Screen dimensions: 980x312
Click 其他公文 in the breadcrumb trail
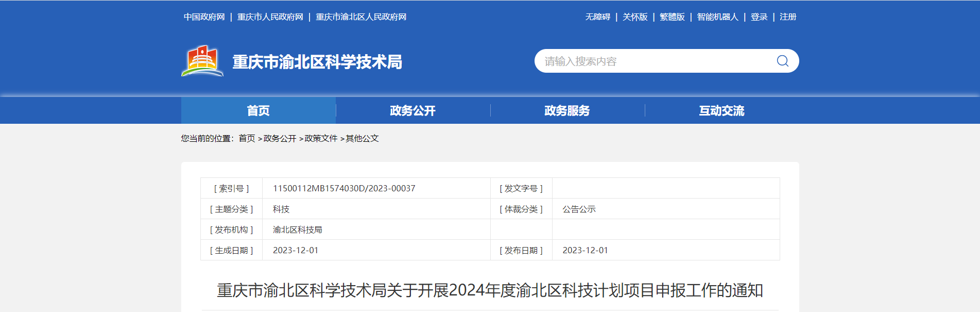pyautogui.click(x=362, y=138)
